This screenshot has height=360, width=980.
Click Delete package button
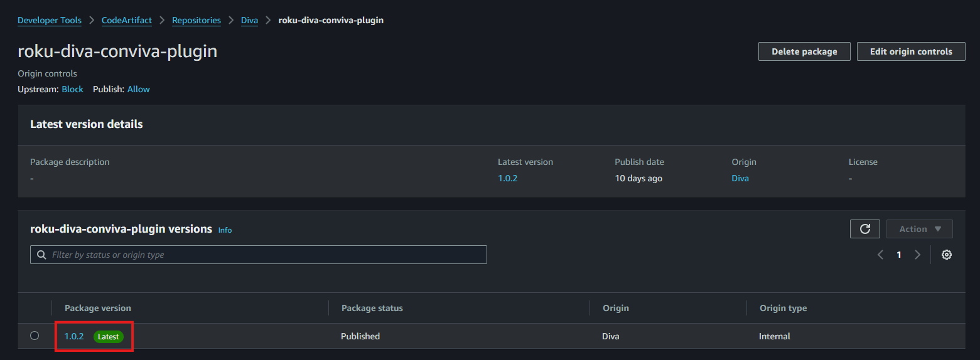click(804, 51)
